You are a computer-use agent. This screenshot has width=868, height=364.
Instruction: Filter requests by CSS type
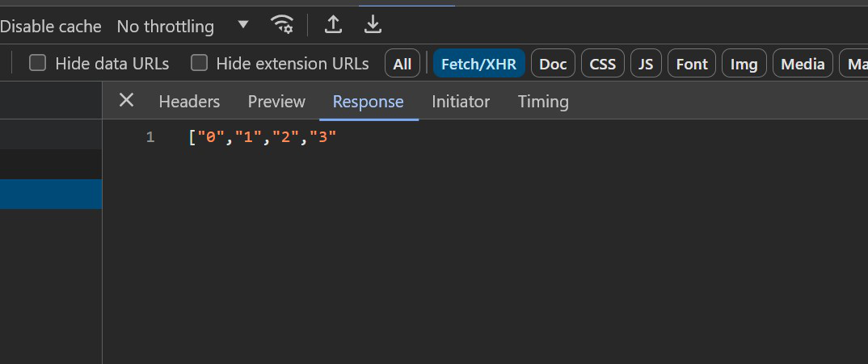tap(603, 64)
